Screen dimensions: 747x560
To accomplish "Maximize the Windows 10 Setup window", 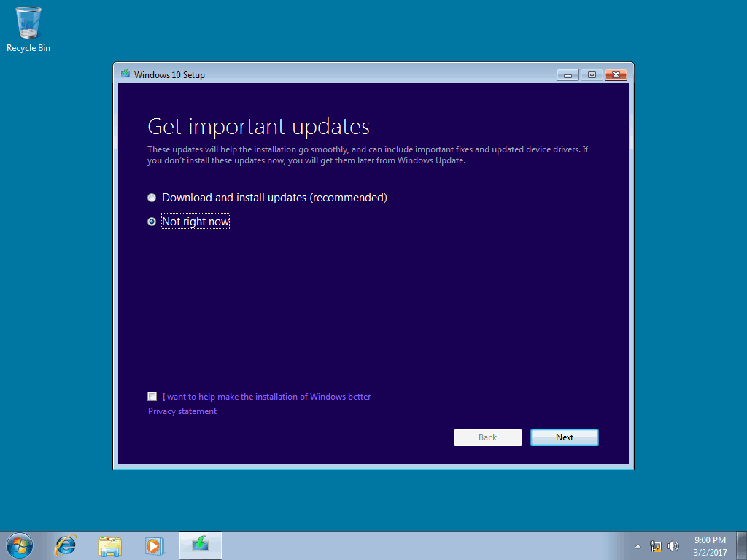I will (592, 75).
